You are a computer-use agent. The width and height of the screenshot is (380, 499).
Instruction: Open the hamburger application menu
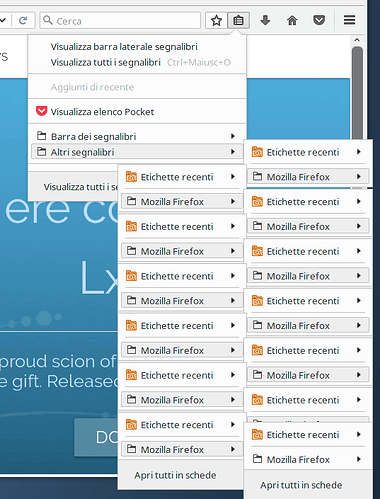pos(349,20)
